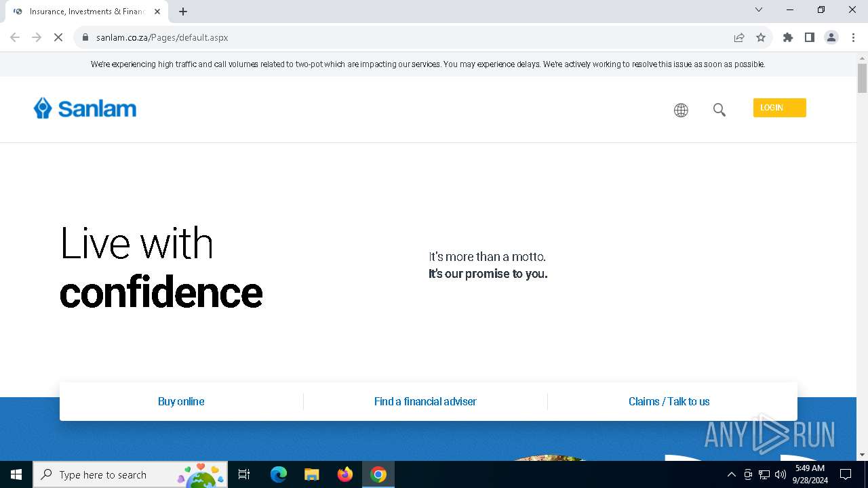Open the site search magnifier icon

click(719, 110)
